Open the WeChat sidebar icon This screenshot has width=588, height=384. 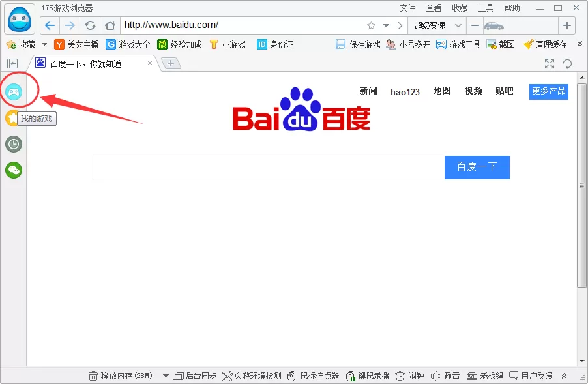pos(14,170)
